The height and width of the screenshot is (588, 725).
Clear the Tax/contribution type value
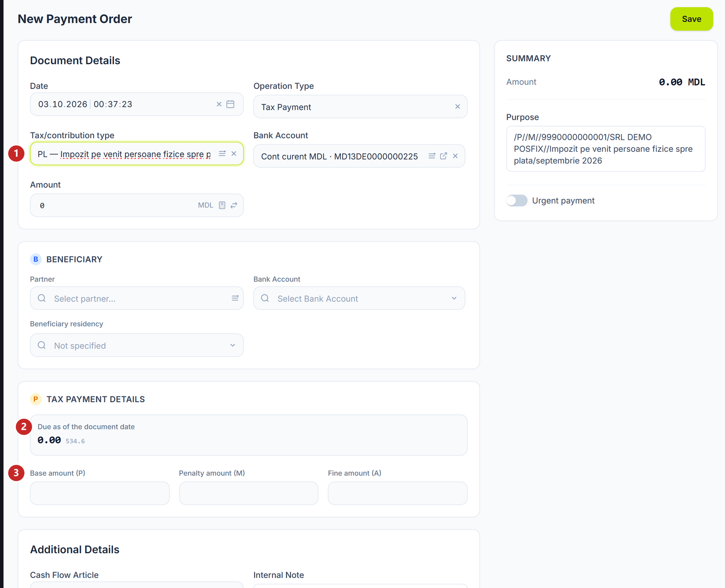coord(234,154)
